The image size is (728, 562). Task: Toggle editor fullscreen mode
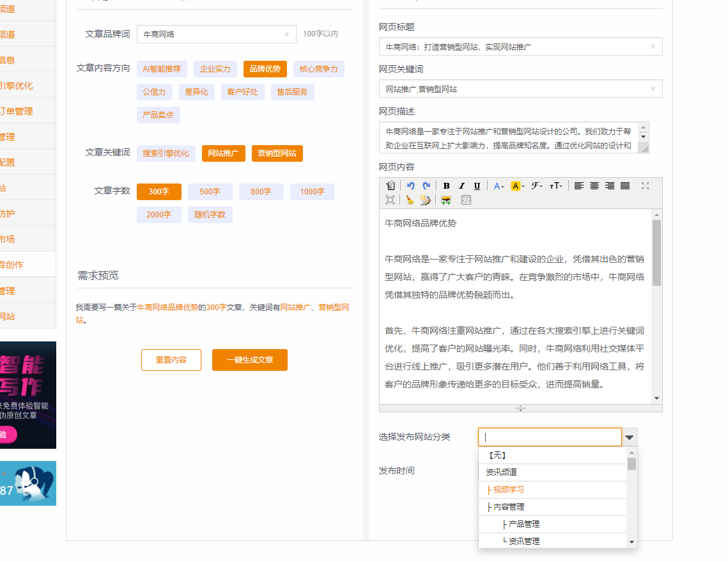click(645, 186)
